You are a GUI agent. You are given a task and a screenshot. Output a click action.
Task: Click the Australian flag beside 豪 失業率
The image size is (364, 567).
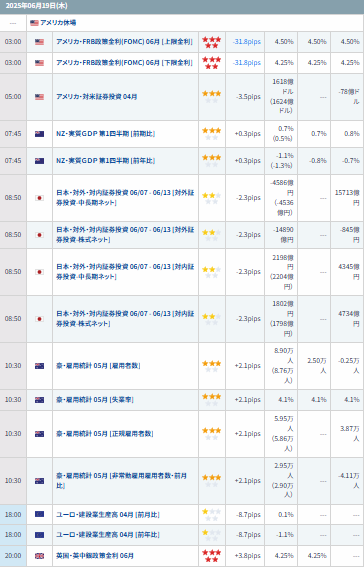click(39, 400)
